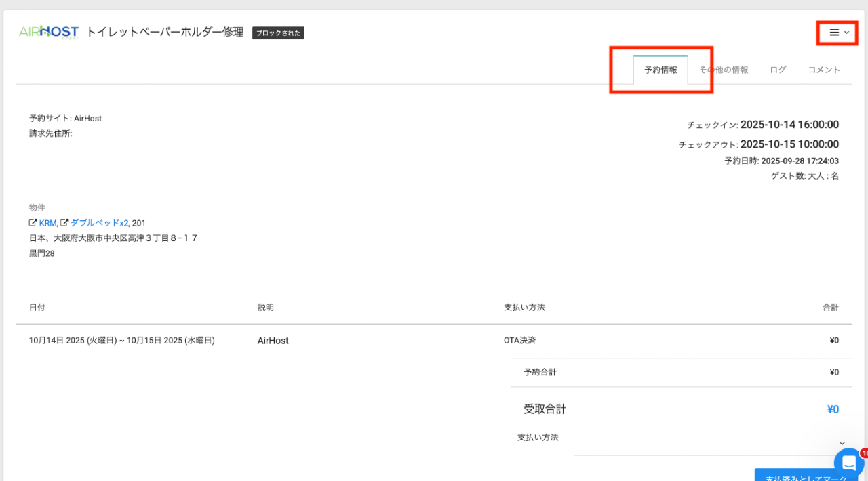Open the chat support bubble

point(848,463)
